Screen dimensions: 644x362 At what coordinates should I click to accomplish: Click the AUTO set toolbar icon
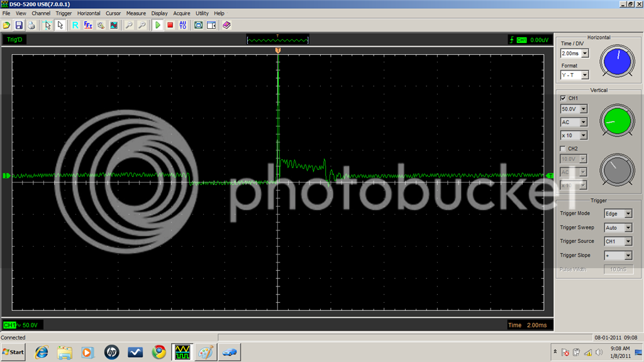click(x=183, y=25)
